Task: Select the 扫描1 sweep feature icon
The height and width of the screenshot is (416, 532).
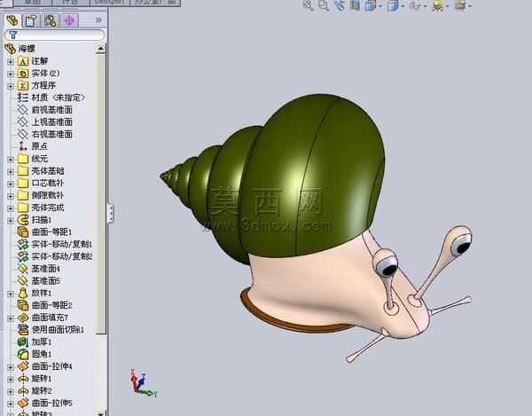Action: (x=23, y=220)
